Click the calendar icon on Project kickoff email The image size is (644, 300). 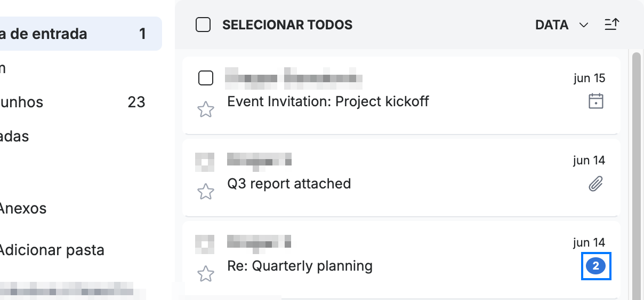[595, 101]
